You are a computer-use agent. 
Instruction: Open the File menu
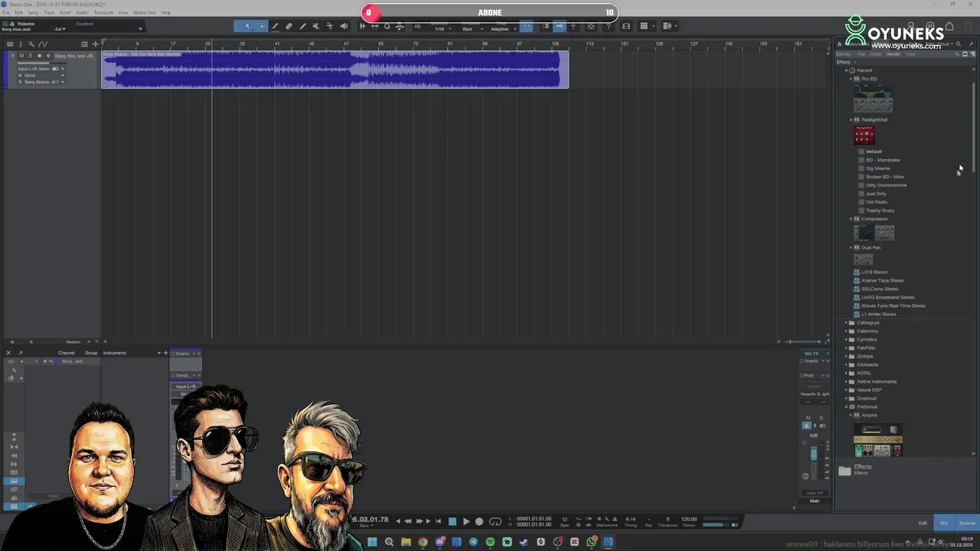(x=6, y=13)
